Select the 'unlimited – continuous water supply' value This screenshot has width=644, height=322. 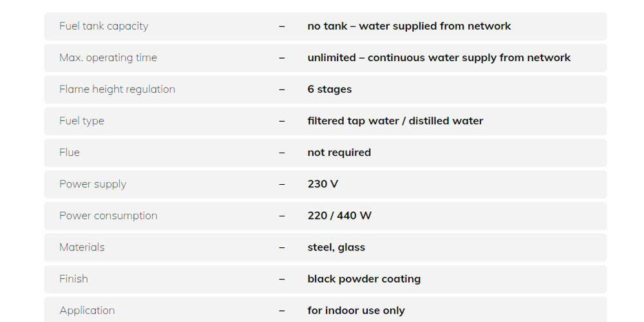click(439, 58)
